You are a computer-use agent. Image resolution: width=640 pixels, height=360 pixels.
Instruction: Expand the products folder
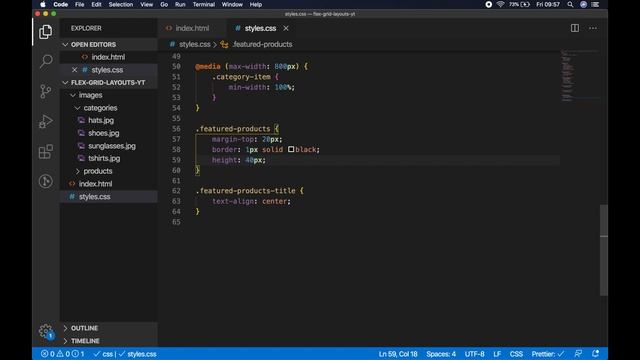click(x=78, y=171)
